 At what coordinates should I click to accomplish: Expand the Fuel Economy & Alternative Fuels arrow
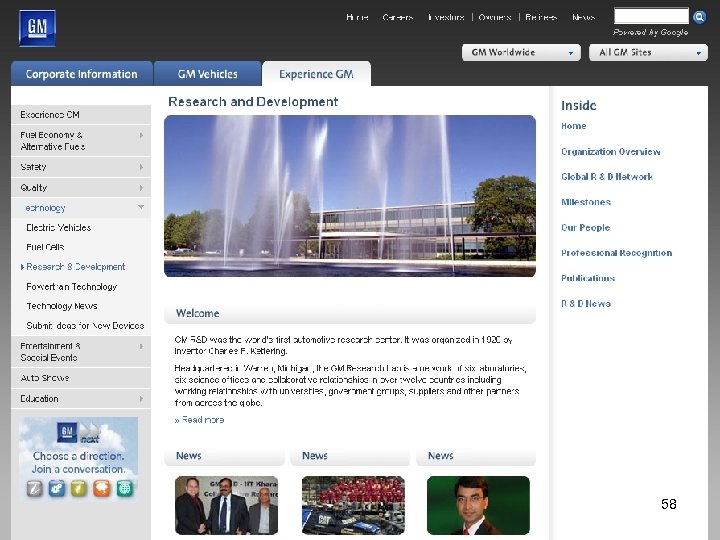[x=141, y=135]
